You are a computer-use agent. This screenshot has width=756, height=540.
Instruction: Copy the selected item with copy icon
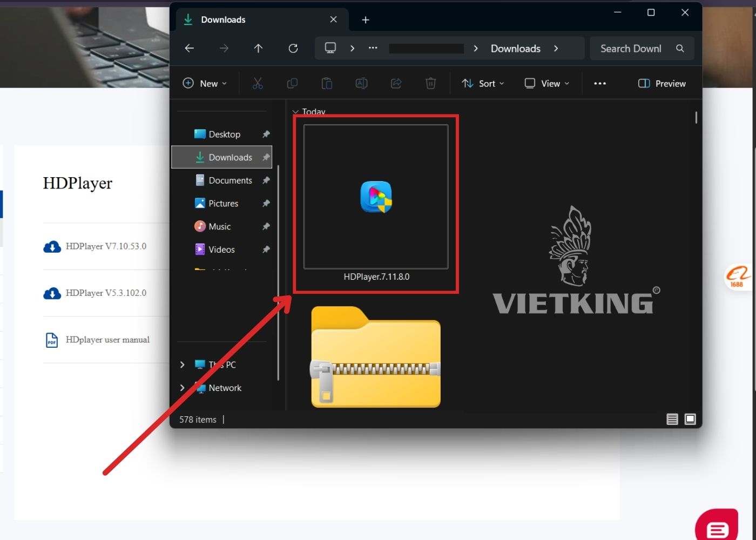(292, 83)
